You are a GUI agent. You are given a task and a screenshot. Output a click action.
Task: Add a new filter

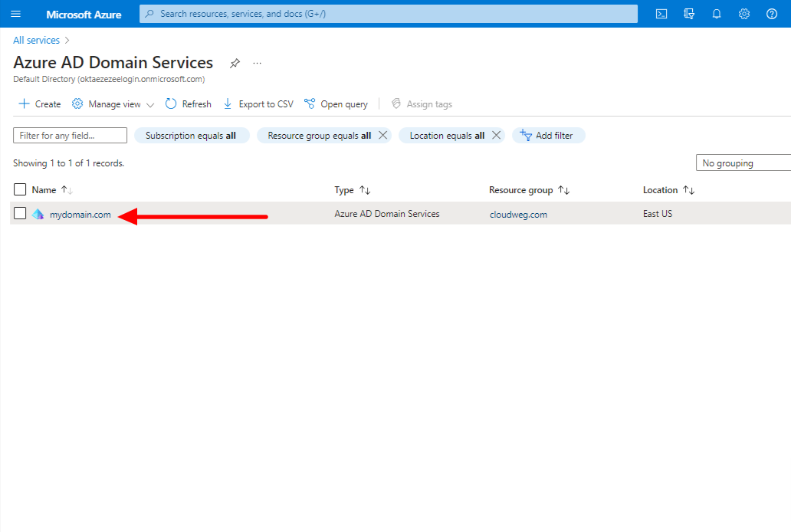[548, 135]
